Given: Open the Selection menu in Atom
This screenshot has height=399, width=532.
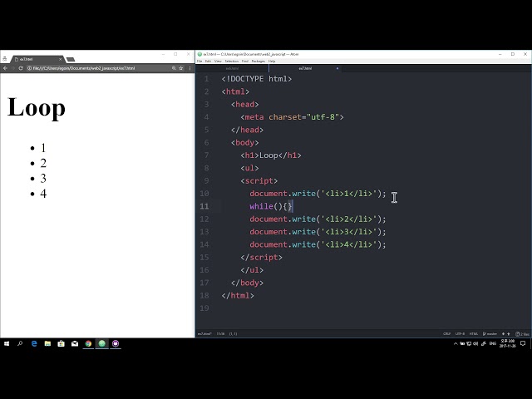Looking at the screenshot, I should pyautogui.click(x=232, y=61).
